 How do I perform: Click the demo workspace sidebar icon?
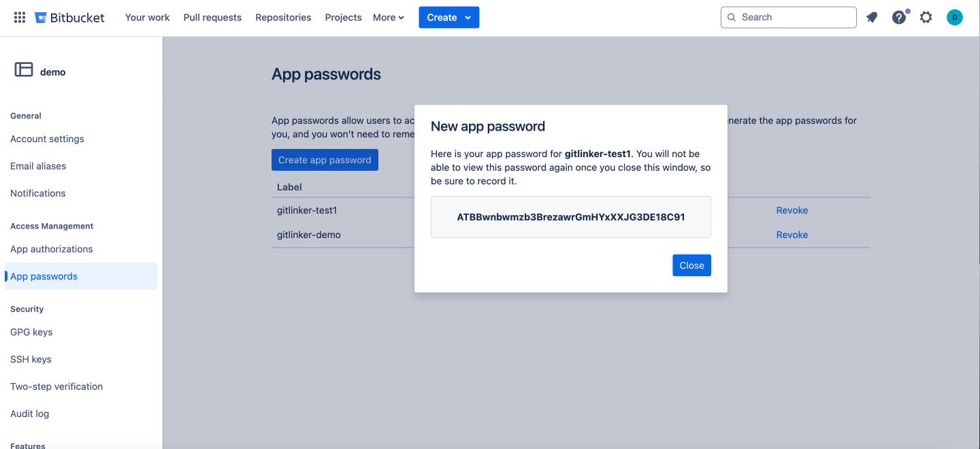[24, 69]
